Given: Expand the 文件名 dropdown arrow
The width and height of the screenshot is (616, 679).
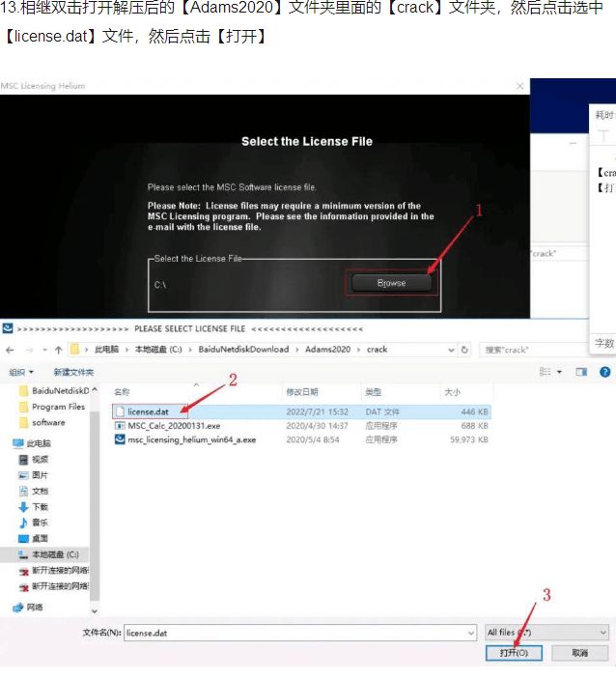Looking at the screenshot, I should click(x=471, y=633).
